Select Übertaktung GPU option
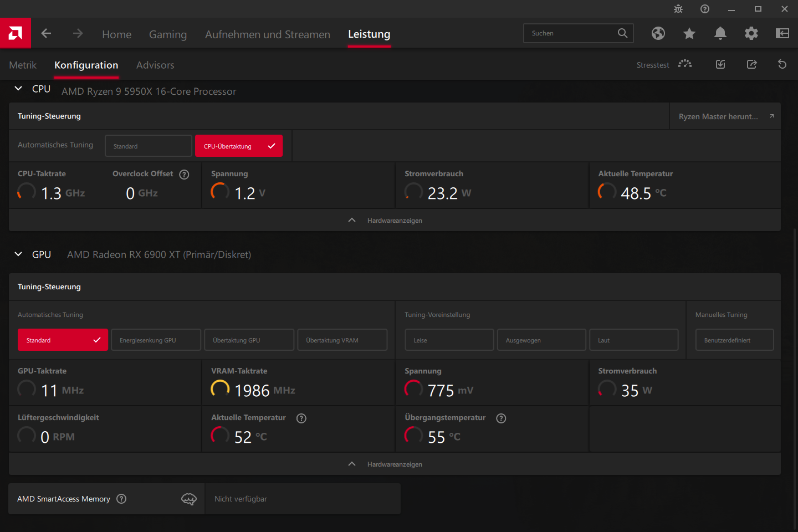Image resolution: width=798 pixels, height=532 pixels. pos(249,340)
